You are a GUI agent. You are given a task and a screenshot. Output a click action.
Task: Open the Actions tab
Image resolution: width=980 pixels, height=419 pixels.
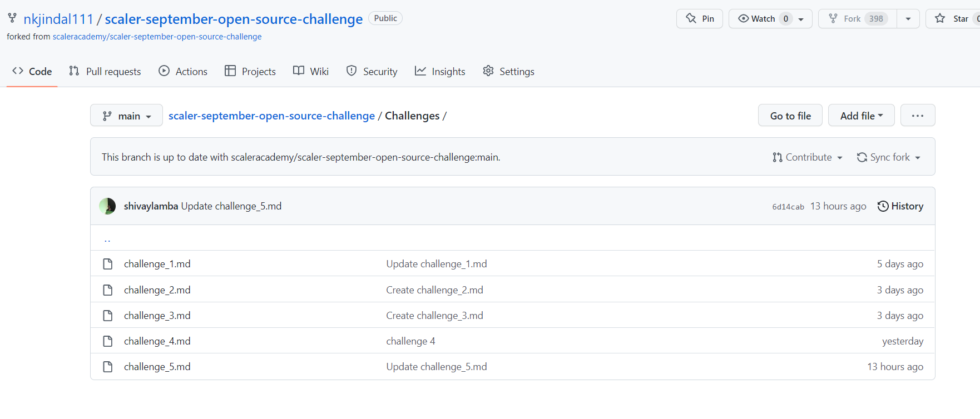point(183,71)
